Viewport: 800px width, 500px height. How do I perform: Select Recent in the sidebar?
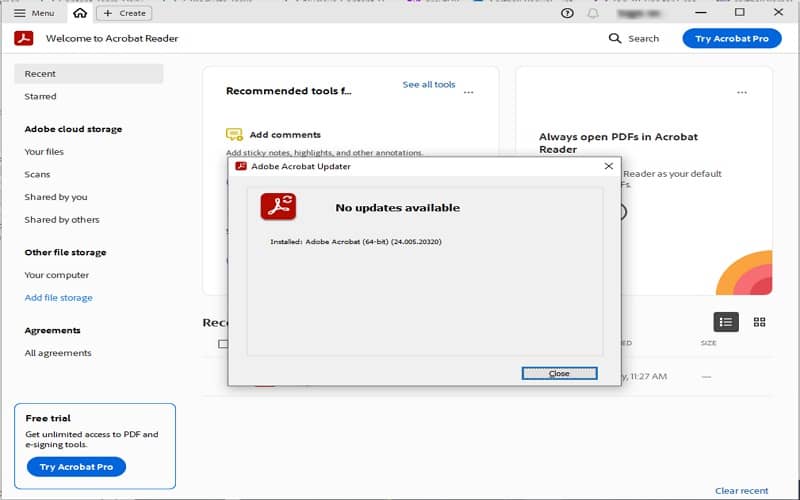89,73
